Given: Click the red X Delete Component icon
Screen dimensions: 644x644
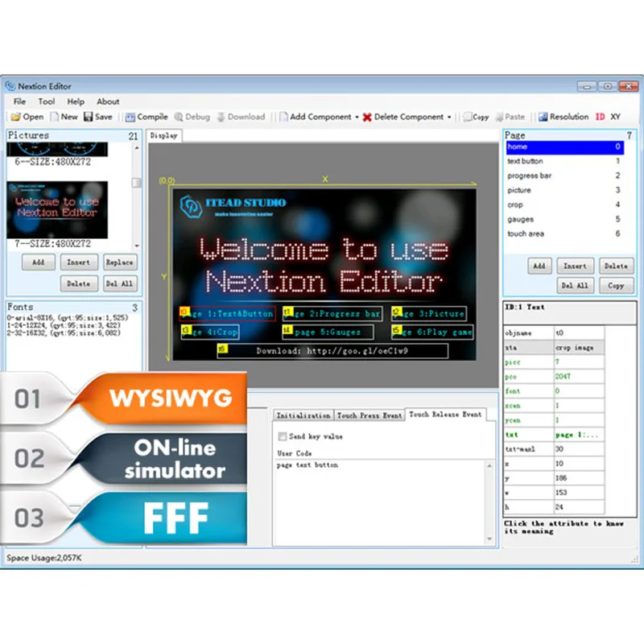Looking at the screenshot, I should pos(367,118).
